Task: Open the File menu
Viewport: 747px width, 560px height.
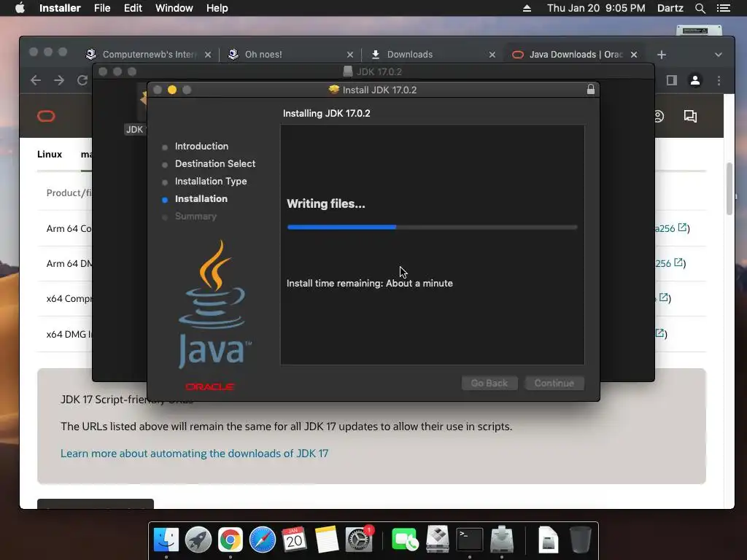Action: point(102,8)
